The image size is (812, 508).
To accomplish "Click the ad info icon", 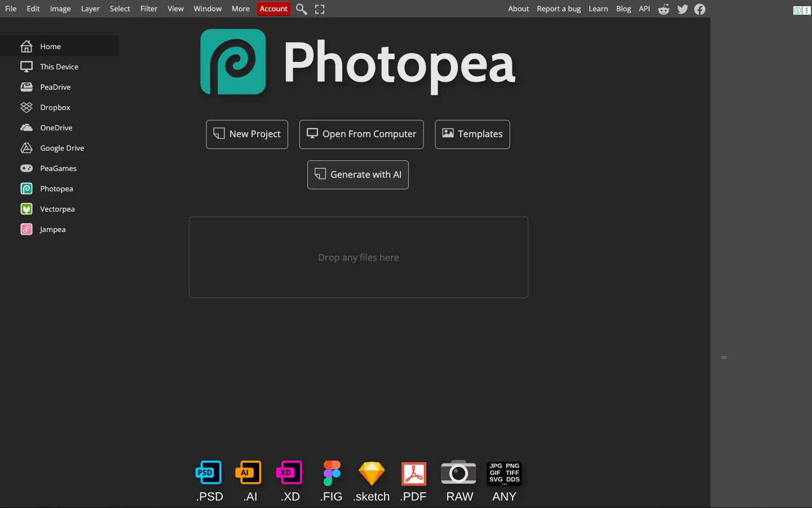I will [x=797, y=10].
